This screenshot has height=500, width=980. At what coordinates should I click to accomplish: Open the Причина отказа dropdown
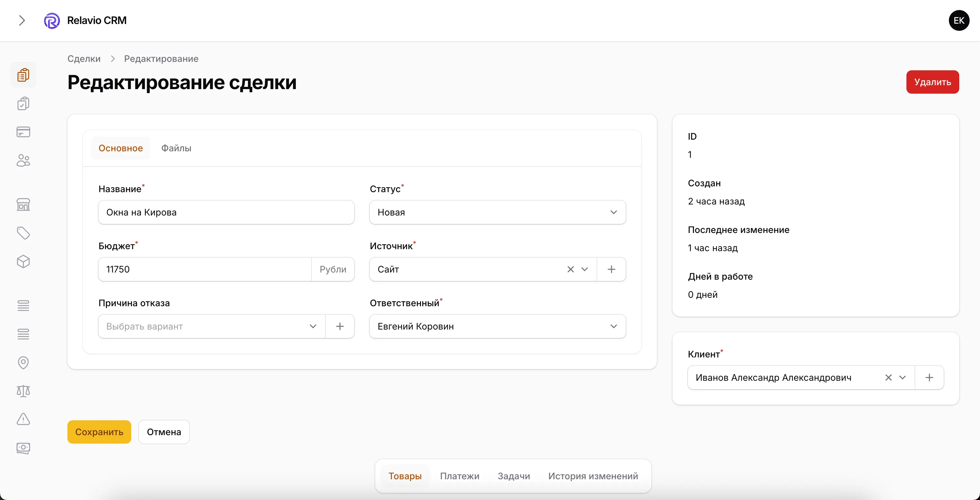[212, 326]
